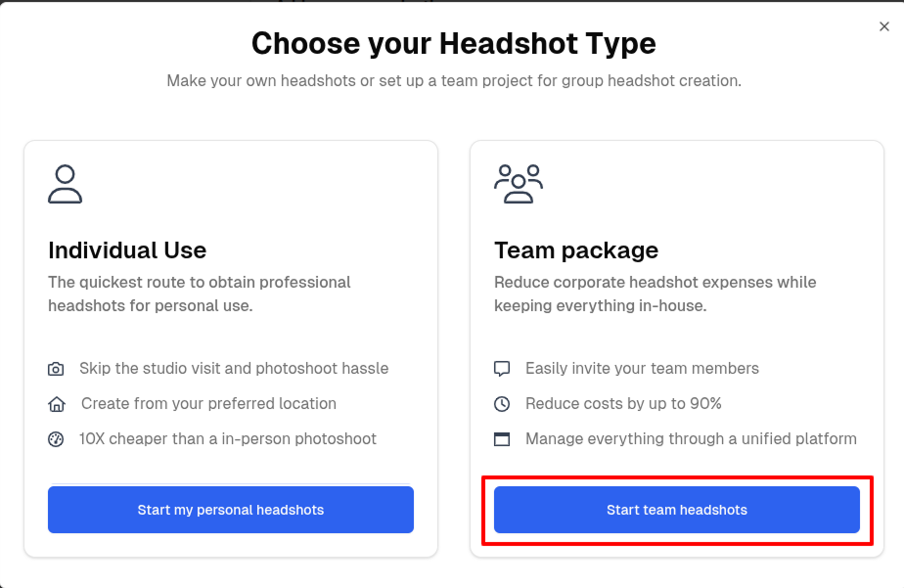Screen dimensions: 904x588
Task: Click the speech bubble icon beside invite team members
Action: (502, 369)
